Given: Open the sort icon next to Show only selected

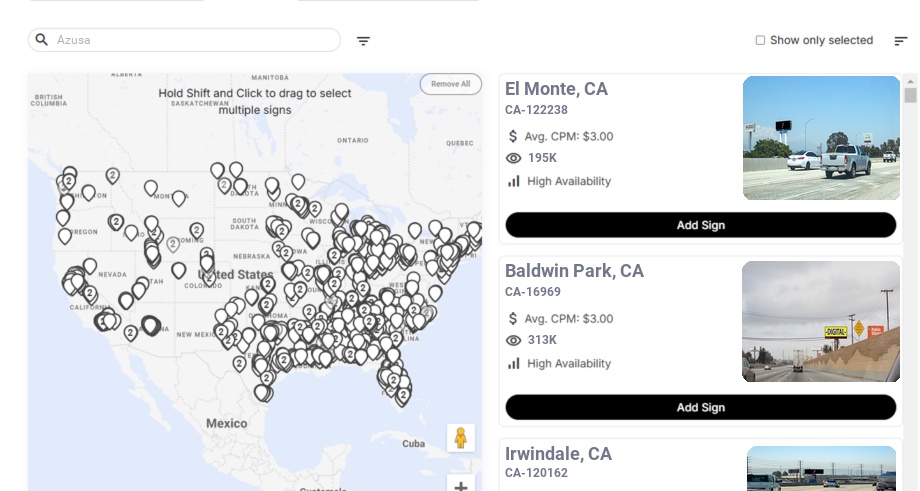Looking at the screenshot, I should pyautogui.click(x=901, y=41).
